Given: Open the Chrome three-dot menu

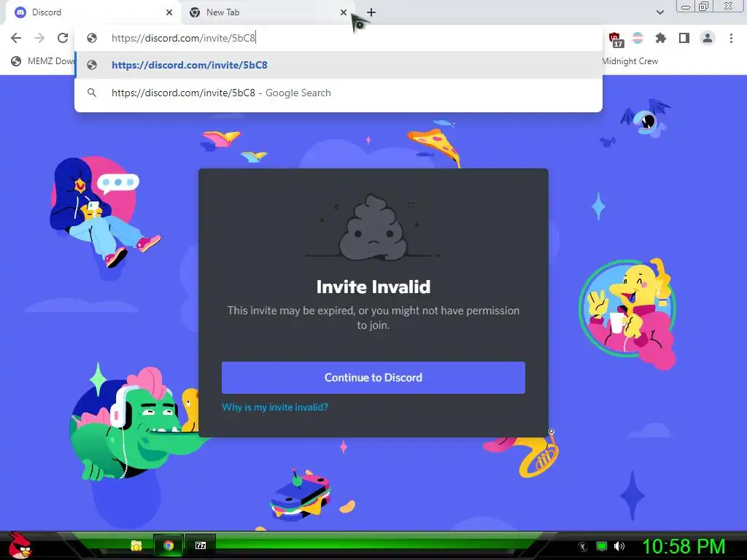Looking at the screenshot, I should 731,38.
